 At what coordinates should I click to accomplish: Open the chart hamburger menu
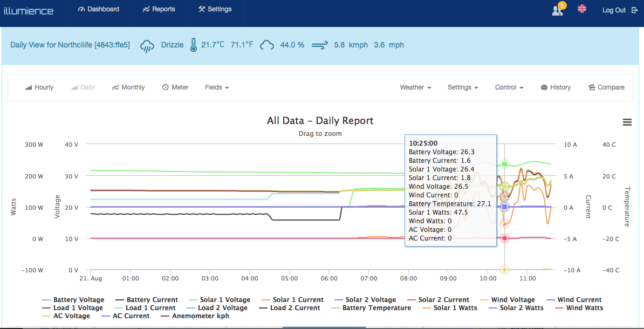tap(627, 122)
